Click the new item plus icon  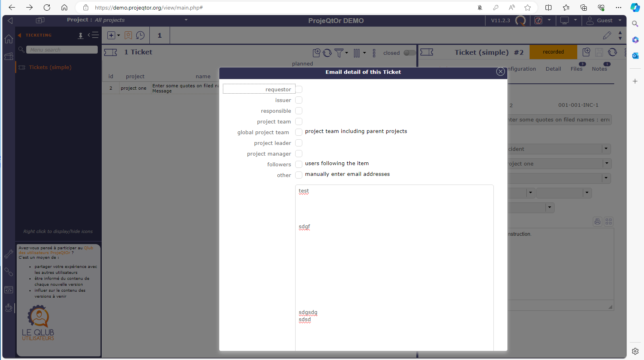point(111,35)
